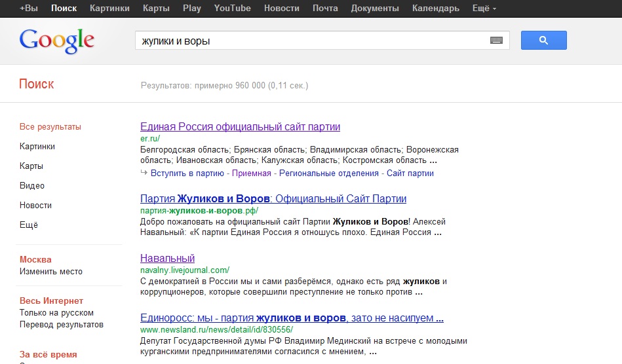The height and width of the screenshot is (364, 622).
Task: Select Поиск in the top navigation bar
Action: point(64,9)
